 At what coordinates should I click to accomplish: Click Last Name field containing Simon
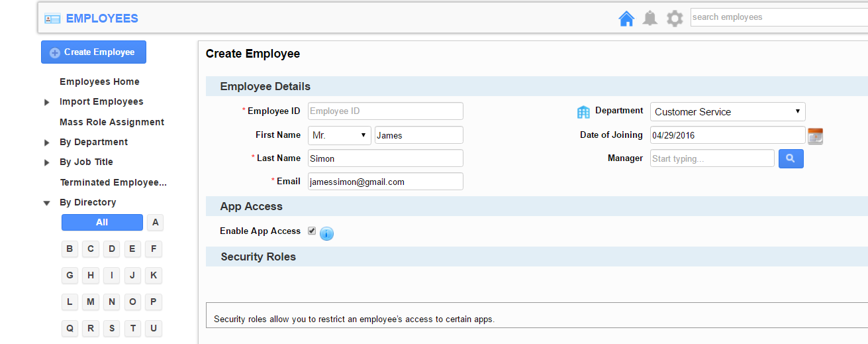(x=385, y=158)
